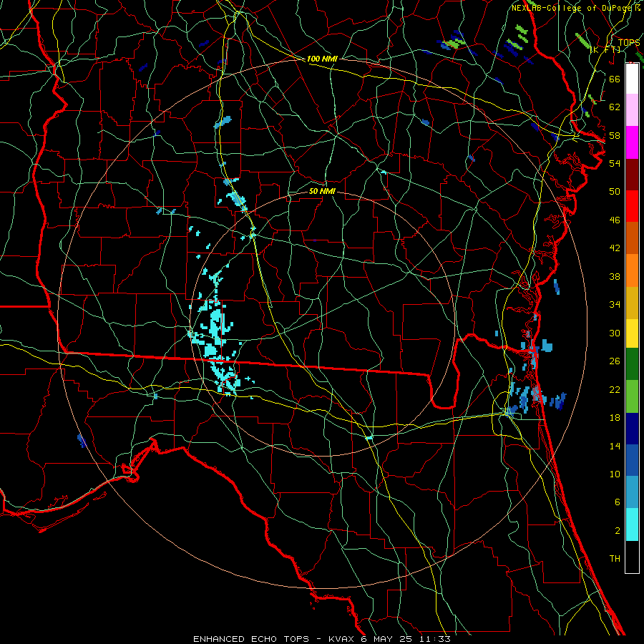Click the legend value 18
Image resolution: width=644 pixels, height=644 pixels.
point(615,418)
